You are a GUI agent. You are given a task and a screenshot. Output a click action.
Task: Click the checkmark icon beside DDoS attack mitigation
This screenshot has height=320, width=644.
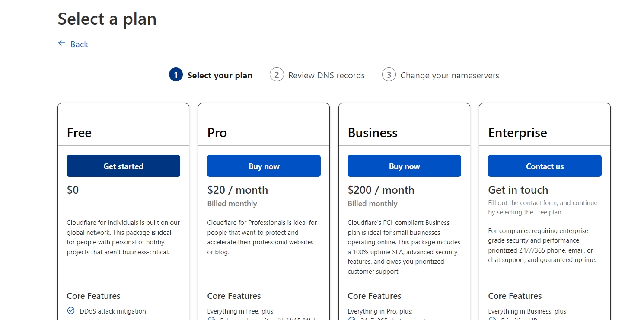[x=71, y=310]
